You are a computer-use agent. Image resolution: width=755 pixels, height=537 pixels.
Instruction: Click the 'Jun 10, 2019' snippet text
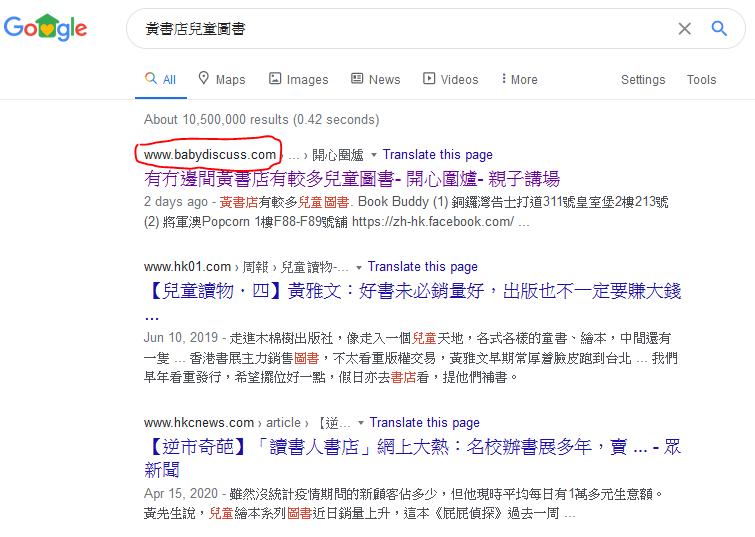181,338
